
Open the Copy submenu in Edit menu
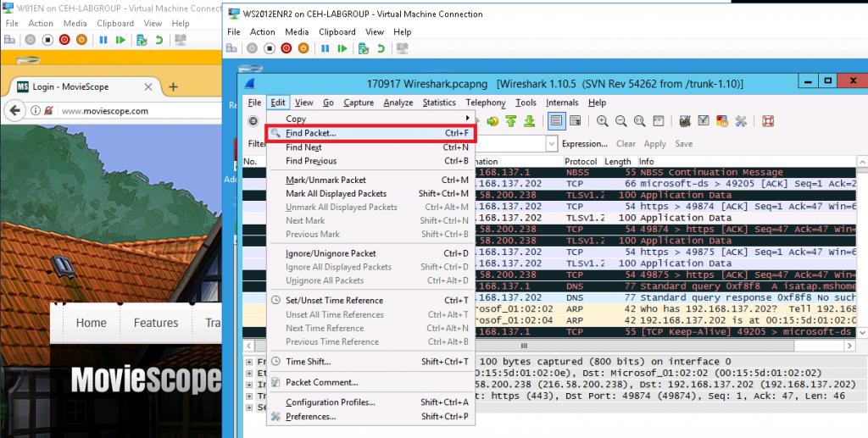(370, 119)
